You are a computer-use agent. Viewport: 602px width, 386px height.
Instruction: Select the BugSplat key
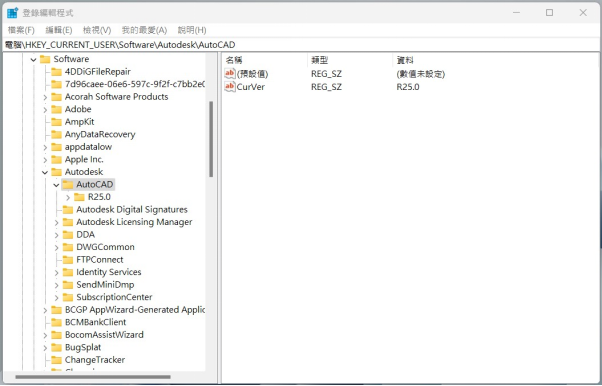[83, 348]
